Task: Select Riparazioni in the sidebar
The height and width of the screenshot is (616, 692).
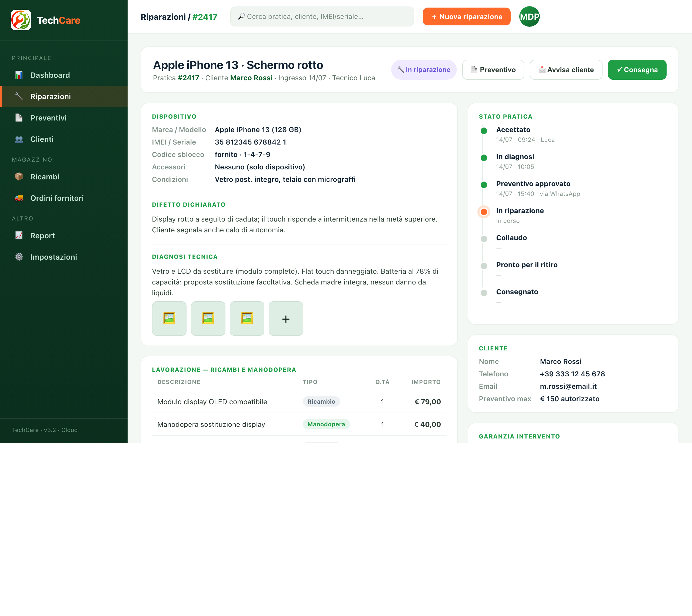Action: [x=64, y=96]
